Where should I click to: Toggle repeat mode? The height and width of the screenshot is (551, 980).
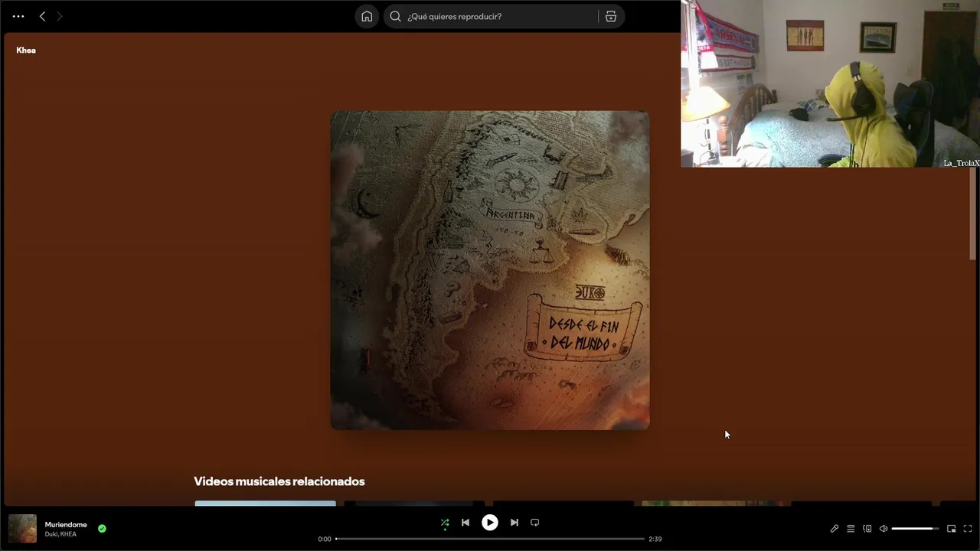[x=535, y=523]
